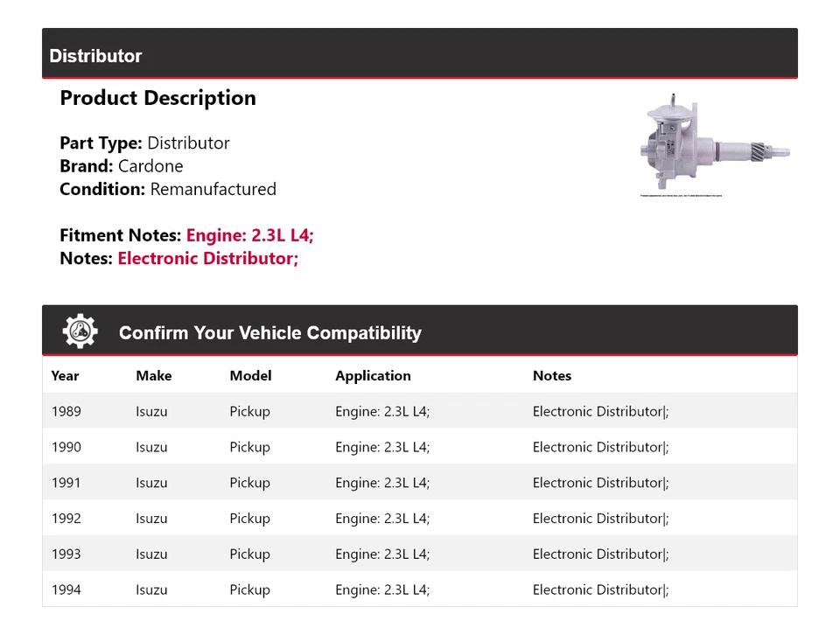Select the 1989 year row
Image resolution: width=840 pixels, height=635 pixels.
(x=66, y=412)
